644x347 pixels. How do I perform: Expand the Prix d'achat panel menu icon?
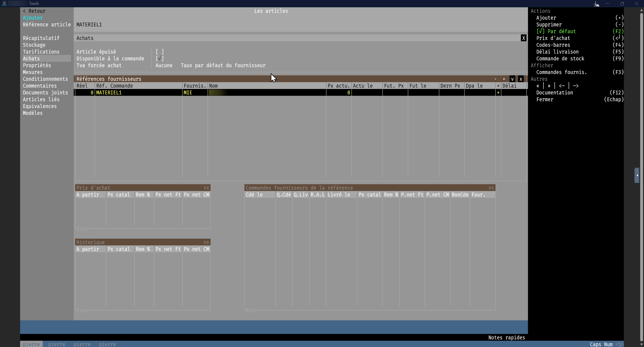[x=206, y=188]
